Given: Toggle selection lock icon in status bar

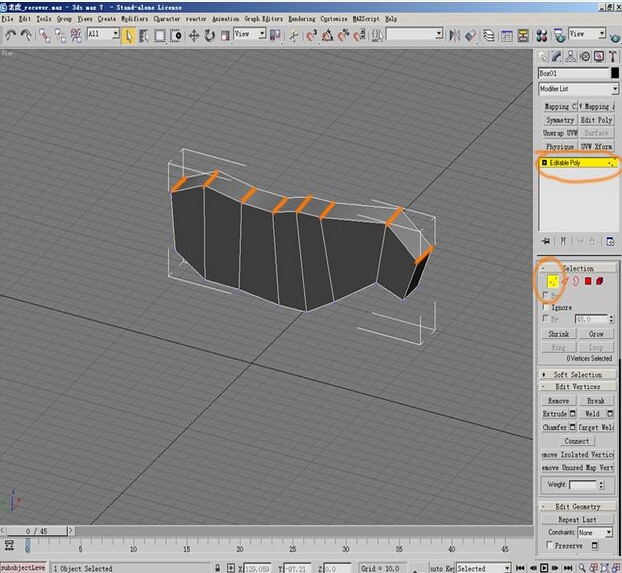Looking at the screenshot, I should click(217, 568).
